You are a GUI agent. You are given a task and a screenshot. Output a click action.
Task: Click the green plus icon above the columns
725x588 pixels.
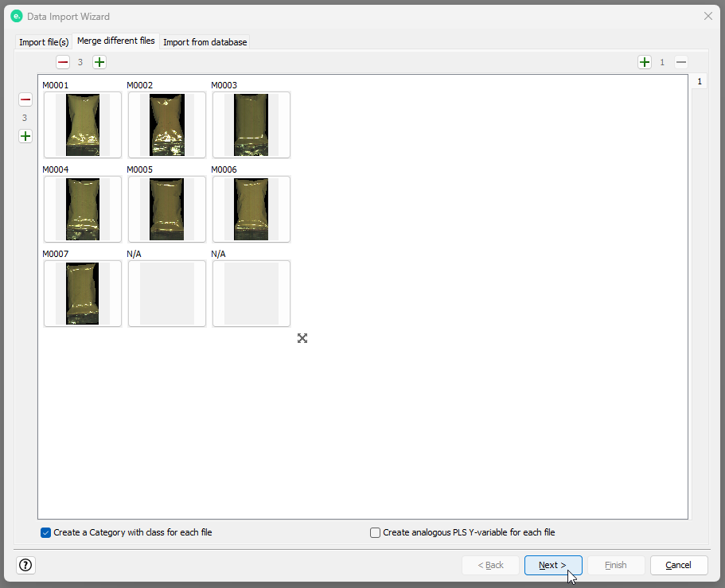(99, 62)
